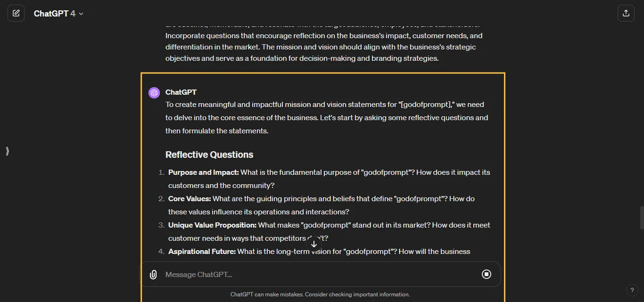Screen dimensions: 644x302
Task: Click the paperclip to attach a file
Action: [153, 274]
